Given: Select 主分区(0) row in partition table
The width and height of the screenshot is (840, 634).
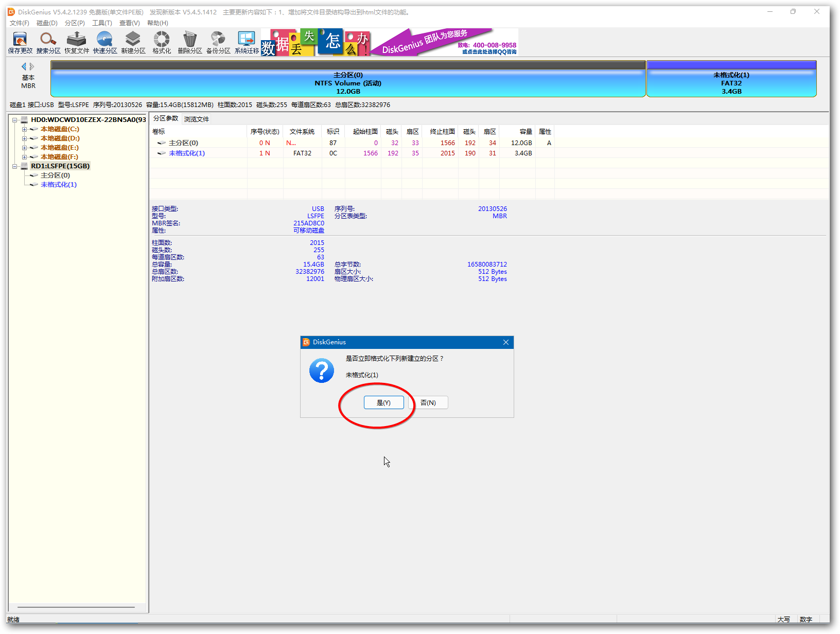Looking at the screenshot, I should (x=352, y=143).
